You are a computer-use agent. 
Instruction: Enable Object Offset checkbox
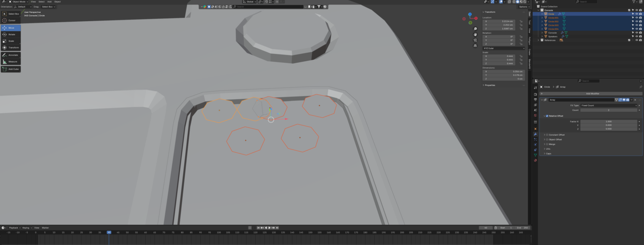click(547, 139)
